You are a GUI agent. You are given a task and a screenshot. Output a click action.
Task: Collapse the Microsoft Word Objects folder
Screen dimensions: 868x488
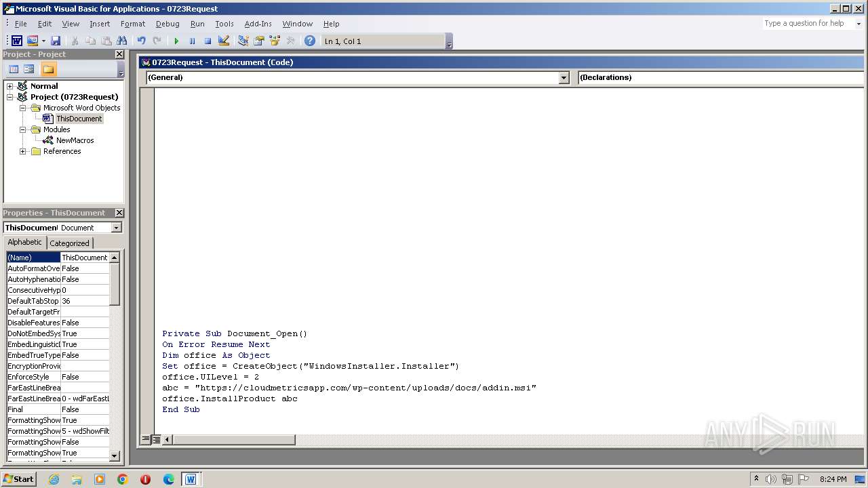tap(22, 108)
